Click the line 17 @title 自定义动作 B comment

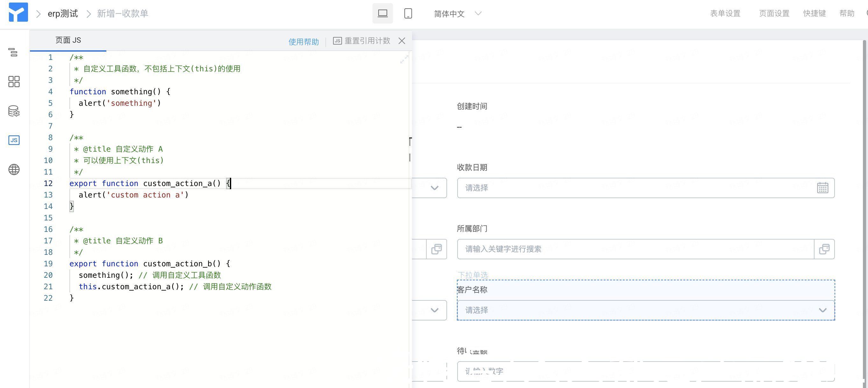(118, 241)
